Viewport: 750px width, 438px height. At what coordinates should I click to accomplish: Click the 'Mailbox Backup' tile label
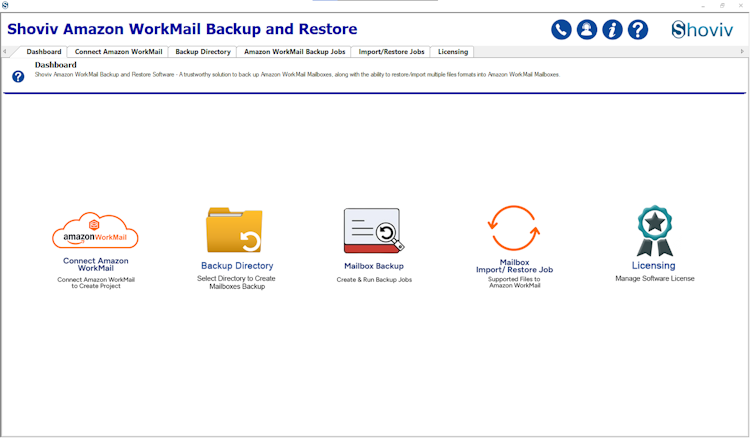[x=374, y=266]
